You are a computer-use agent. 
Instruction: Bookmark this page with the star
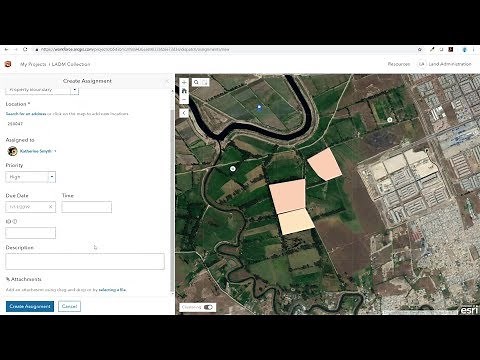coord(420,49)
